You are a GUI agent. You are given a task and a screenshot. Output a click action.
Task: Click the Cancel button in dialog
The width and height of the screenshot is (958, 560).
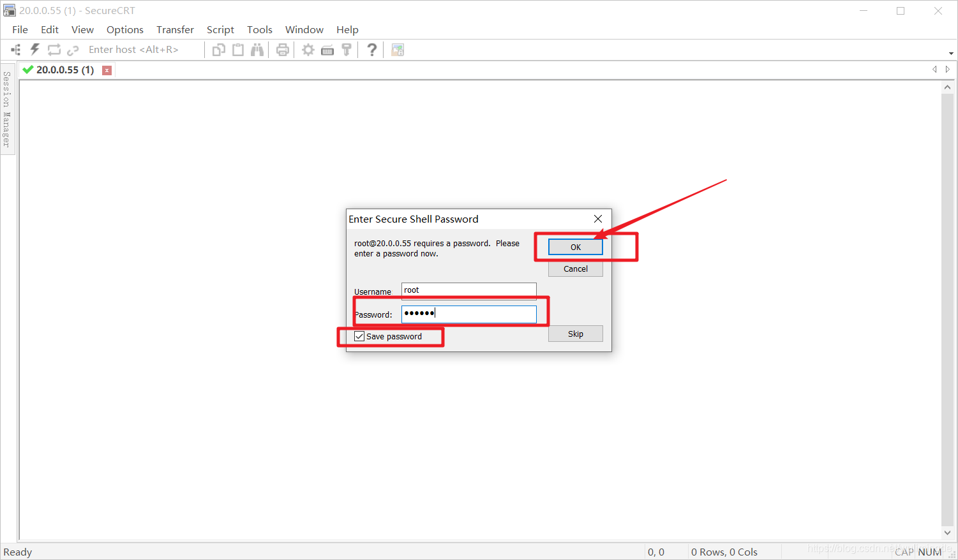point(576,269)
